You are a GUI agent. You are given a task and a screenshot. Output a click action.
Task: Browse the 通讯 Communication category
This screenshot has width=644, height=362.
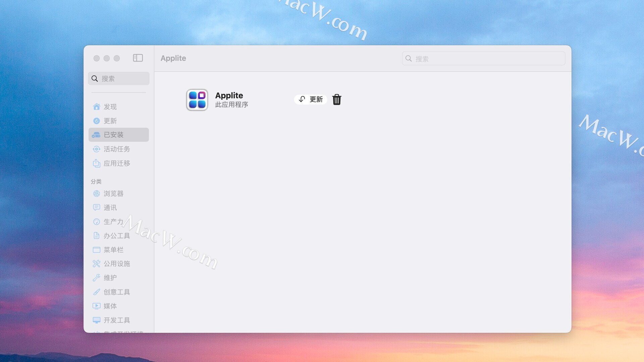click(x=110, y=207)
